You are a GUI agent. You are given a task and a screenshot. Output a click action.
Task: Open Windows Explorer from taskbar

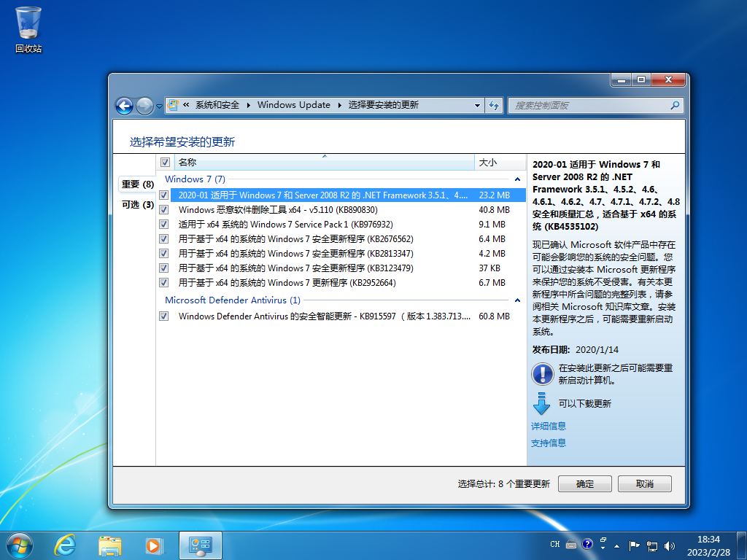click(109, 545)
